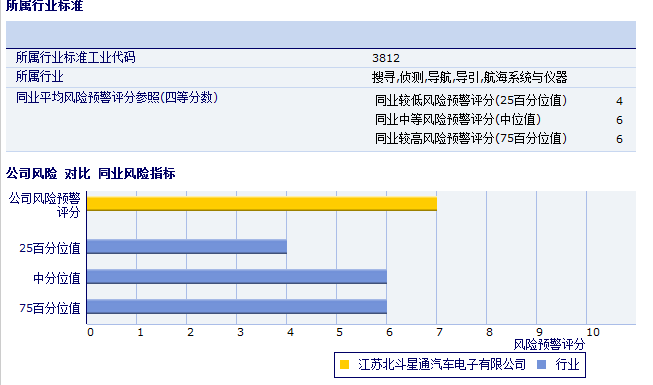Click the 公司风险 对比 同业风险指标 heading
The image size is (653, 385).
[x=90, y=173]
